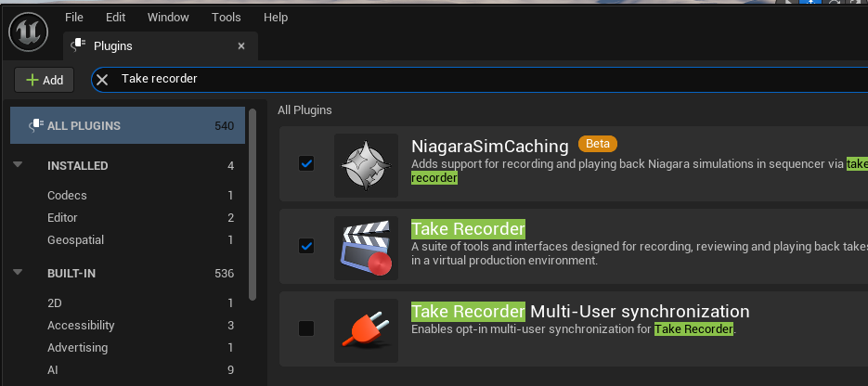Close the Plugins tab
The width and height of the screenshot is (868, 386).
241,45
